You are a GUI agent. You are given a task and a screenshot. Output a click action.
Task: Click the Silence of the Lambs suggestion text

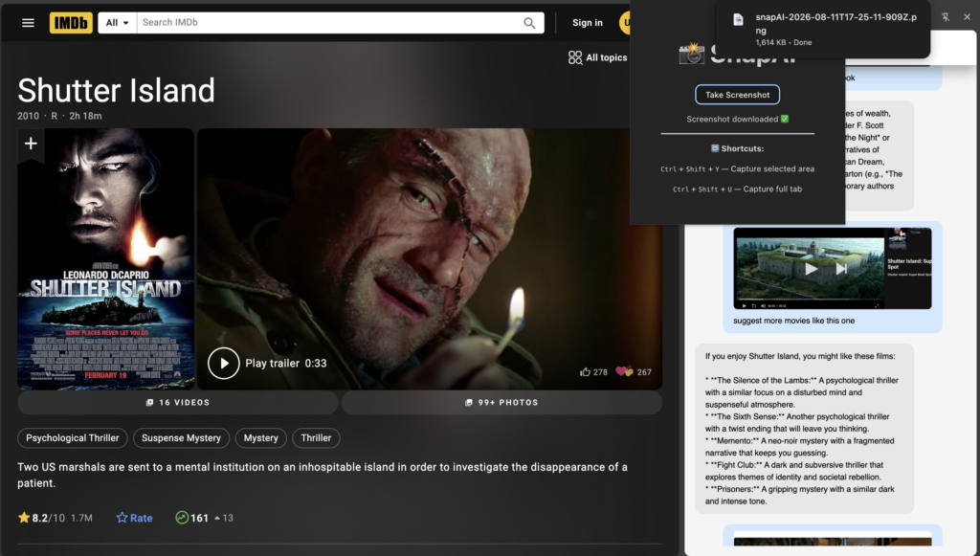[x=802, y=392]
